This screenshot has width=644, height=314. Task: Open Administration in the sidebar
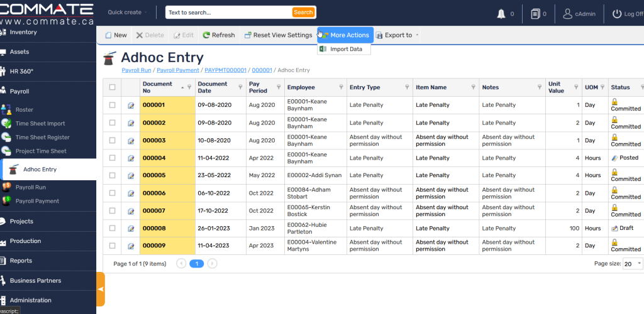tap(48, 300)
